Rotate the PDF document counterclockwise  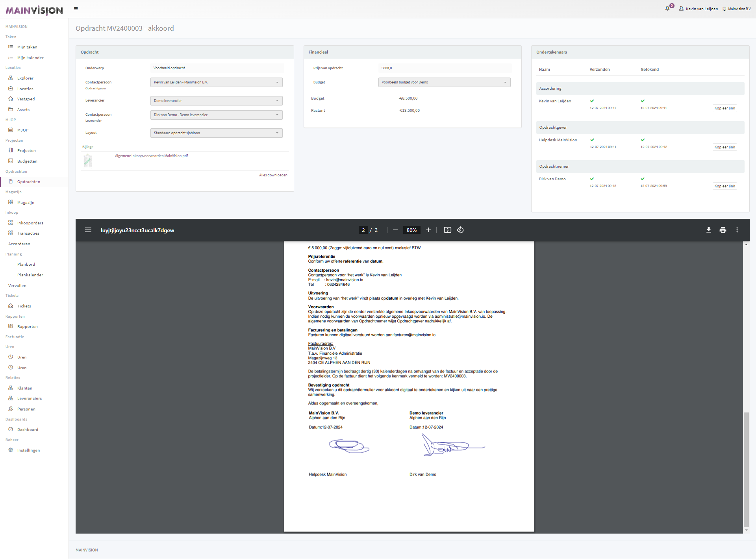(x=460, y=230)
